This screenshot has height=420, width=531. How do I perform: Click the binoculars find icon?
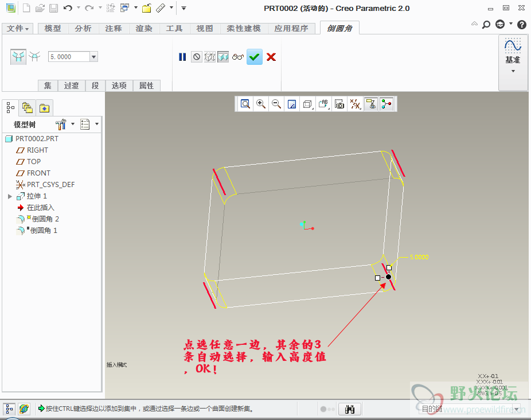pos(350,409)
